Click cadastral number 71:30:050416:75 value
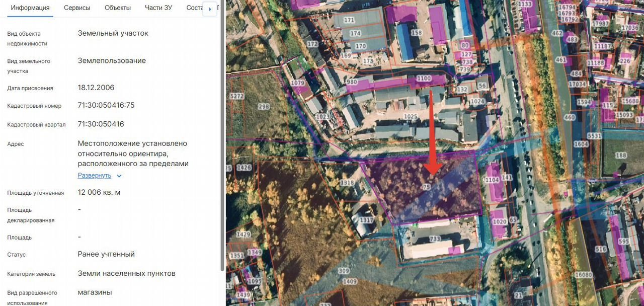644x306 pixels. click(106, 105)
